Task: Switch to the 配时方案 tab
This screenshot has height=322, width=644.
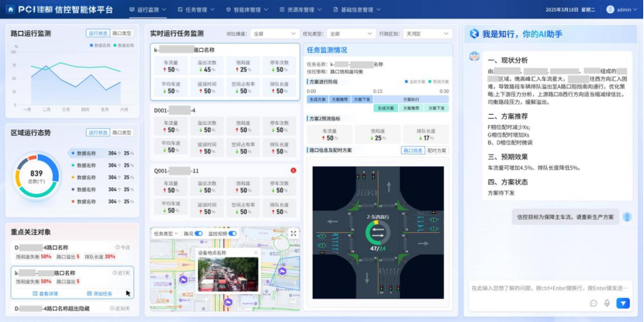Action: (x=437, y=151)
